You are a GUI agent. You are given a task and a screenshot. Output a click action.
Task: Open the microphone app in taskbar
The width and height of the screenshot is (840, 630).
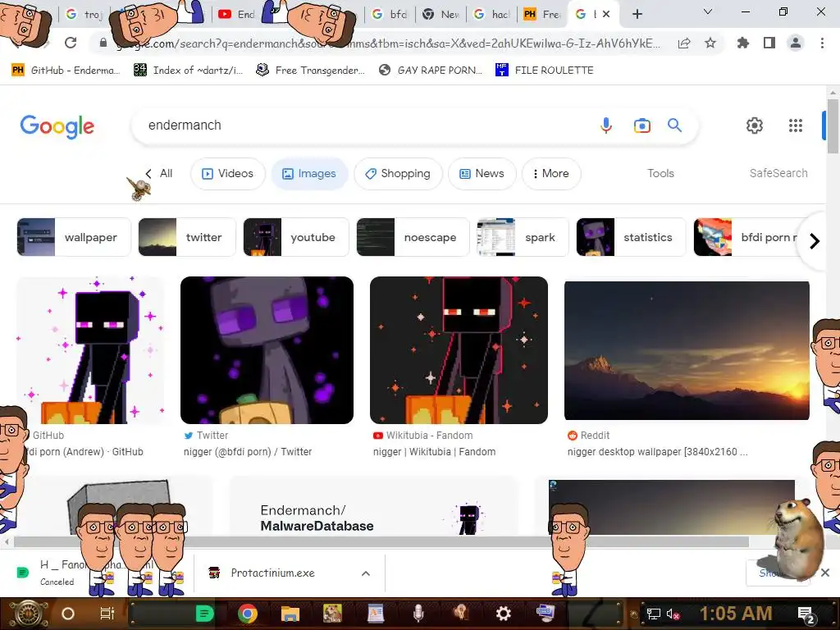[x=418, y=614]
